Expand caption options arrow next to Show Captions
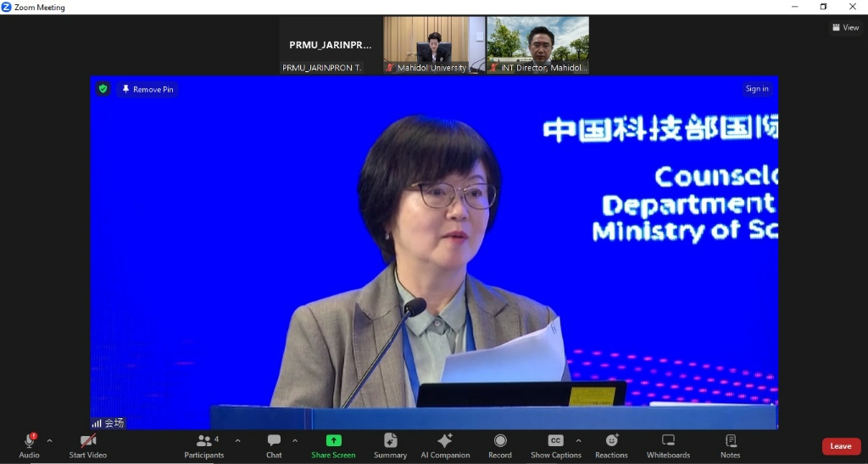 tap(578, 441)
